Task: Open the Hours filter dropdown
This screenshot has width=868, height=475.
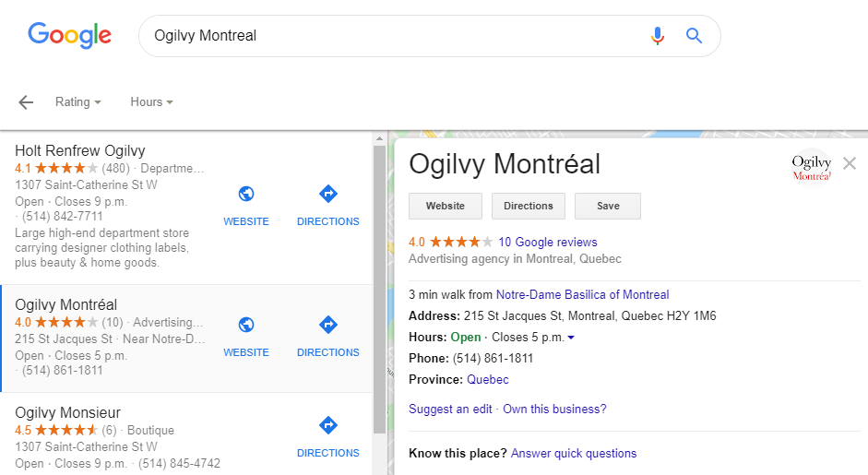Action: (x=151, y=101)
